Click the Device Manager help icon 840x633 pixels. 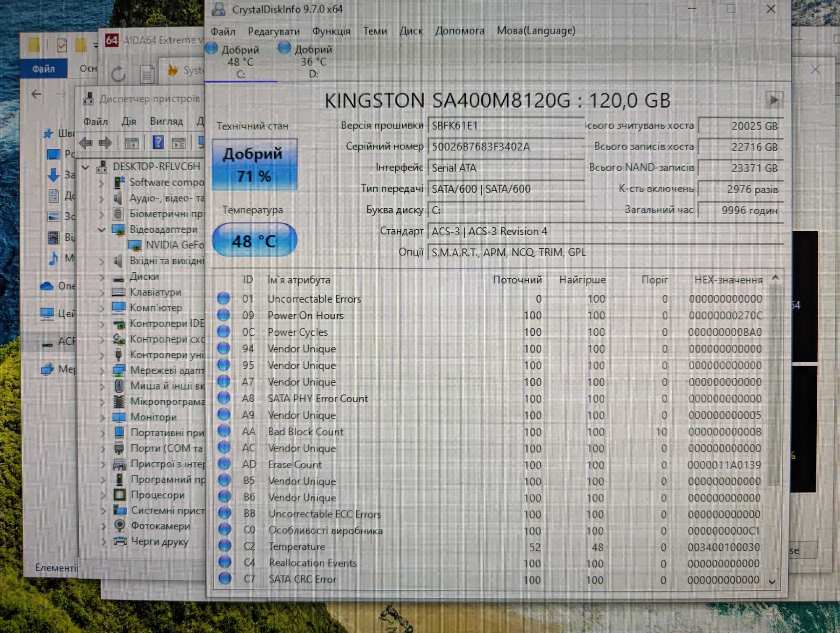tap(158, 142)
